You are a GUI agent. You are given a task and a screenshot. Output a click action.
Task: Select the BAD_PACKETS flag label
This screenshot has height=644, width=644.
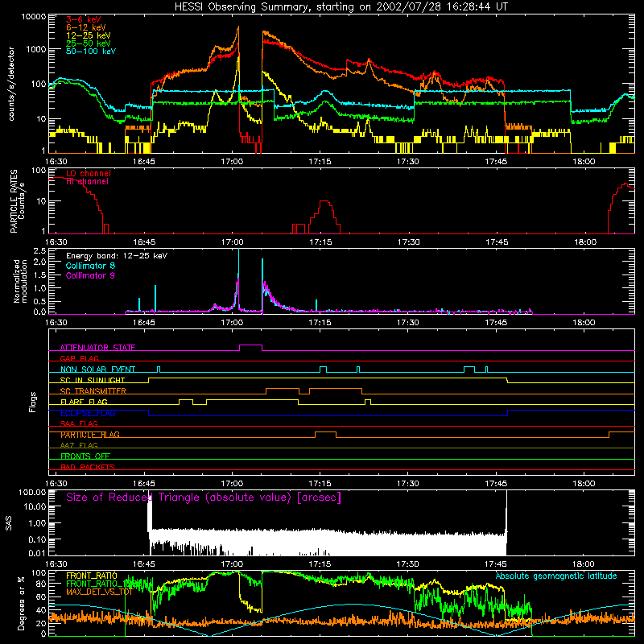[88, 468]
